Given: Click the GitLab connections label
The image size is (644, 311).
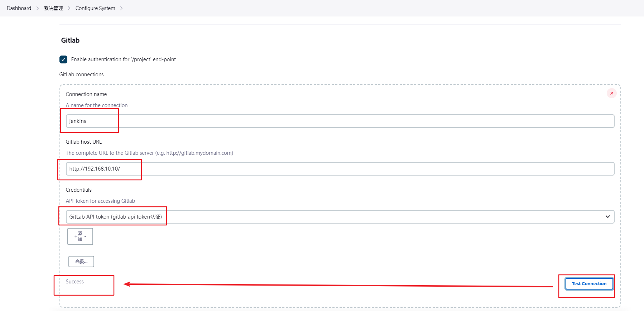Looking at the screenshot, I should [x=81, y=75].
